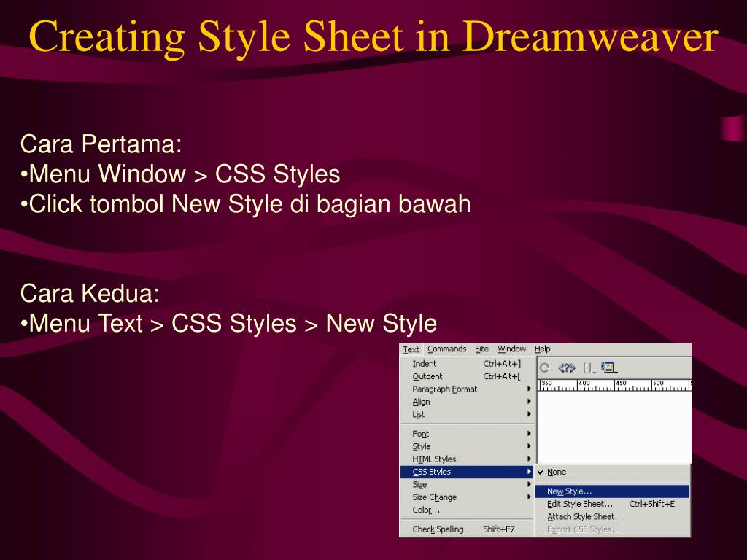The image size is (747, 560).
Task: Expand the List submenu
Action: coord(467,415)
